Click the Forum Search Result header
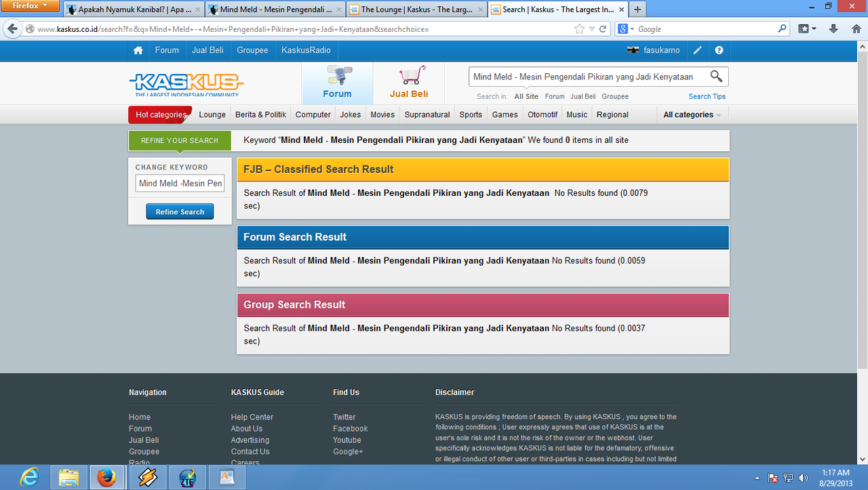Viewport: 868px width, 490px height. (x=483, y=237)
